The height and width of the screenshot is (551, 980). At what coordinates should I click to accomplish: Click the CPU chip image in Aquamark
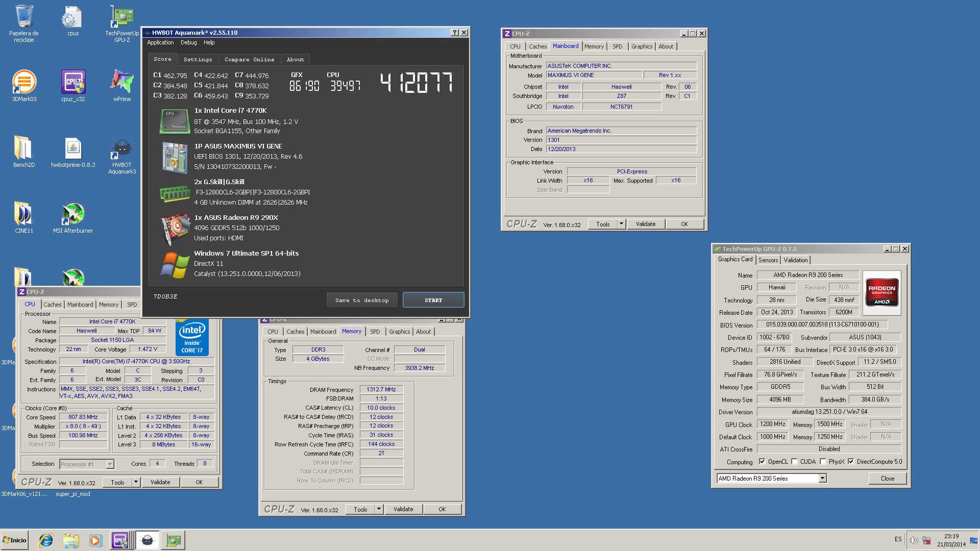pyautogui.click(x=175, y=121)
